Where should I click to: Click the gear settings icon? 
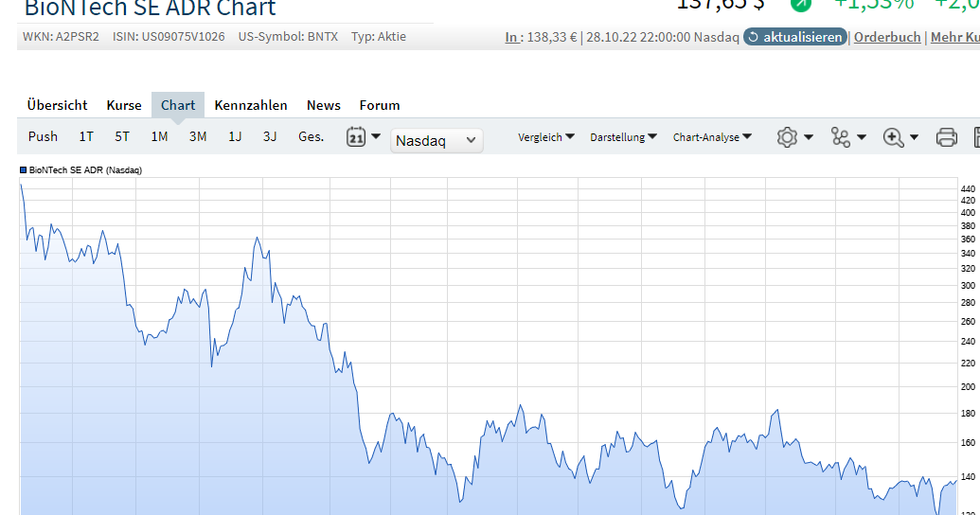[787, 137]
